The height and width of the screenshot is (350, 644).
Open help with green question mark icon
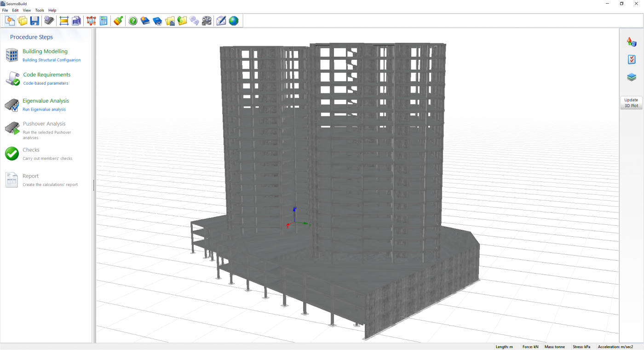[x=133, y=21]
